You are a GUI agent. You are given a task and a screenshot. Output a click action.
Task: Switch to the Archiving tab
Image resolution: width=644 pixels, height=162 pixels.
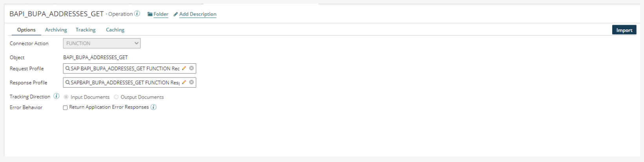click(56, 30)
